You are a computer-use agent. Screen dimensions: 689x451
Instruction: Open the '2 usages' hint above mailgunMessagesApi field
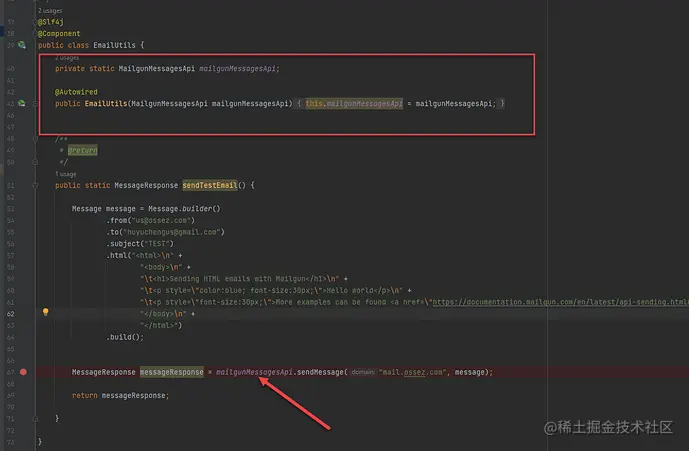(67, 58)
